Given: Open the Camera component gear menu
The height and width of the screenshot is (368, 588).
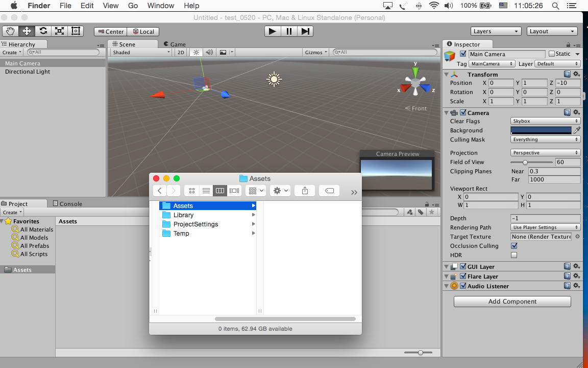Looking at the screenshot, I should (x=576, y=112).
